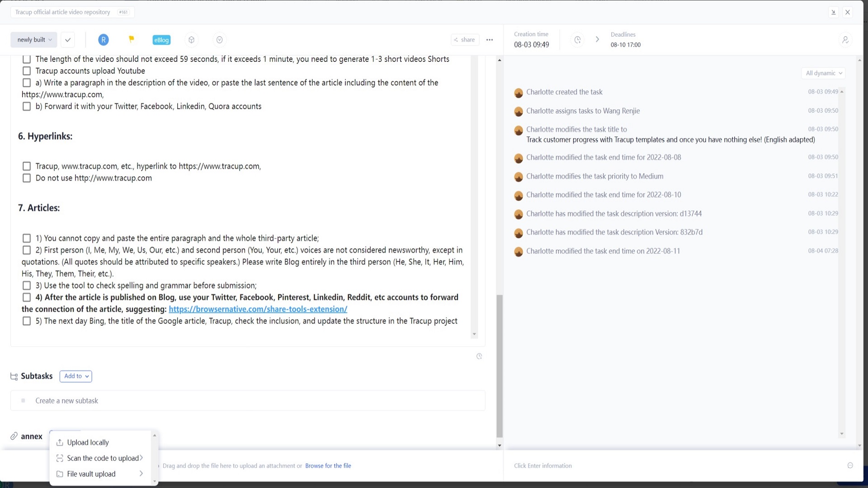Click the cube module icon in toolbar
This screenshot has width=868, height=488.
(x=192, y=40)
